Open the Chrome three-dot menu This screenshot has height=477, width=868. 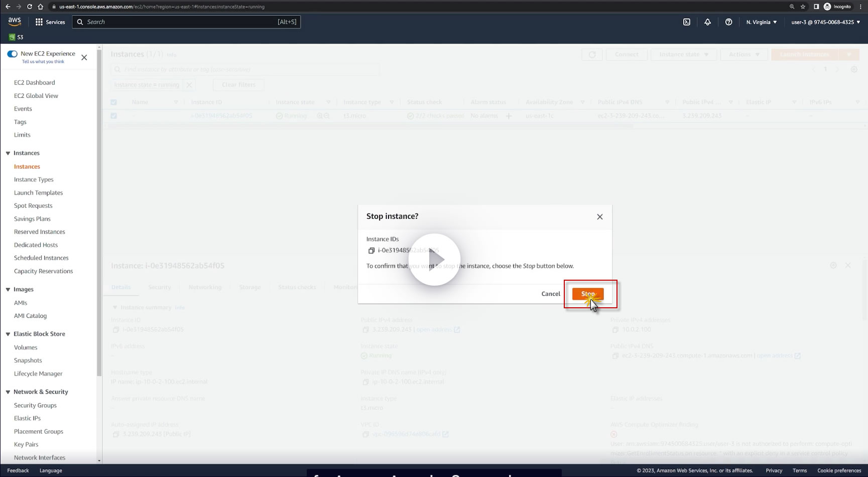(860, 7)
